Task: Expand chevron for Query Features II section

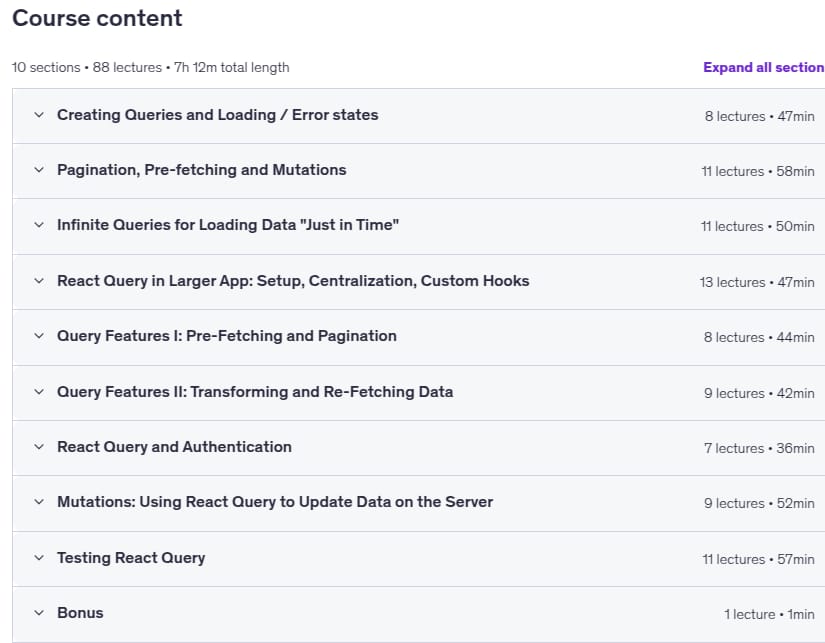Action: point(39,392)
